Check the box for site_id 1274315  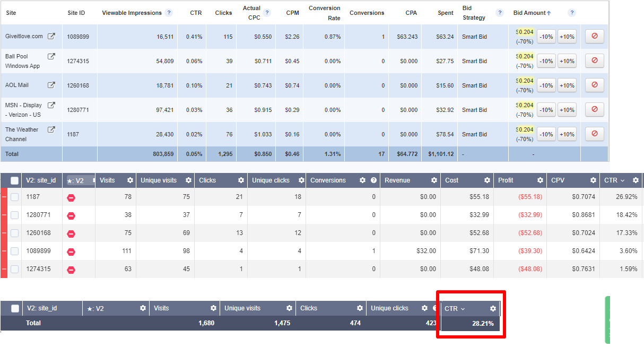pyautogui.click(x=15, y=269)
